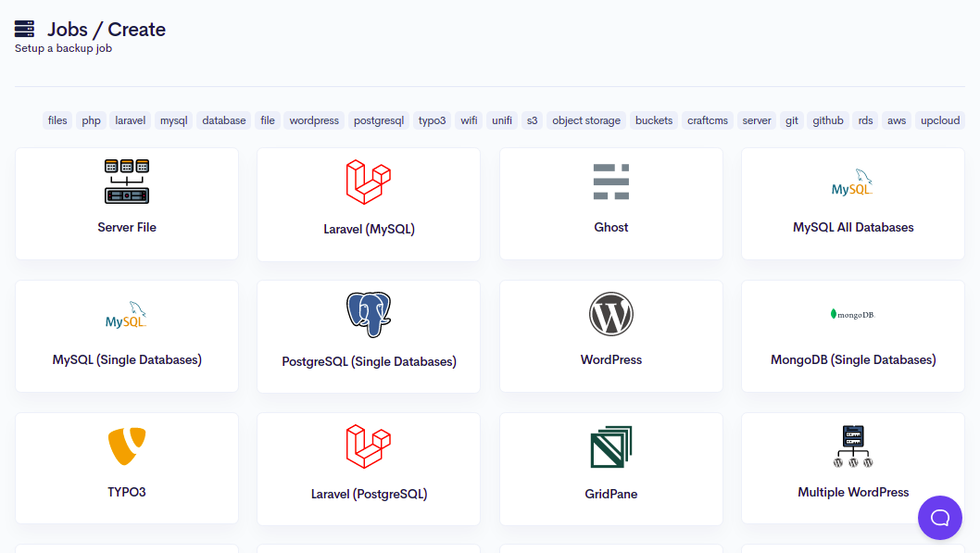
Task: Choose Laravel (PostgreSQL) logo icon
Action: coord(369,446)
